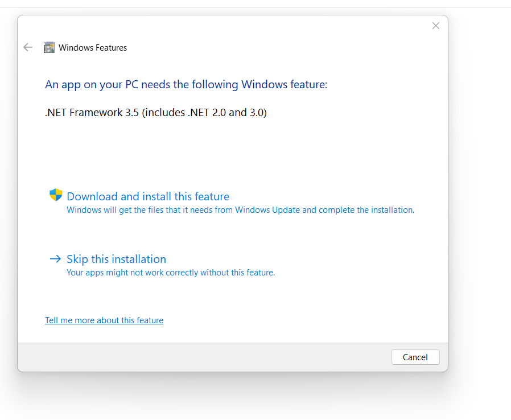
Task: Click the .NET Framework 3.5 feature name
Action: (92, 113)
